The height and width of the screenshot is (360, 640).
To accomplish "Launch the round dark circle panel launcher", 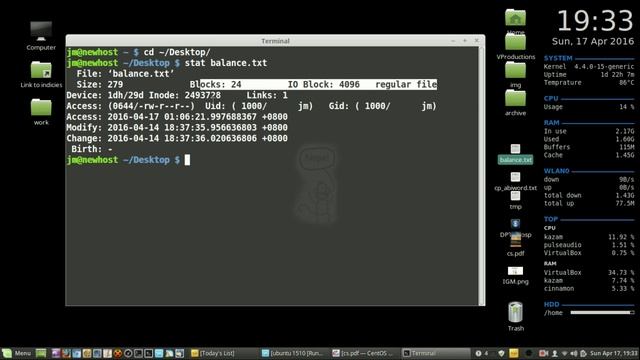I will (x=128, y=353).
